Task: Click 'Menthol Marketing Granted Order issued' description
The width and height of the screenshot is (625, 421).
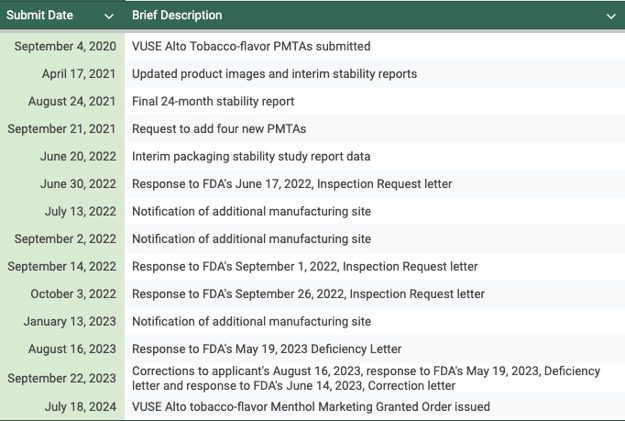Action: coord(311,407)
